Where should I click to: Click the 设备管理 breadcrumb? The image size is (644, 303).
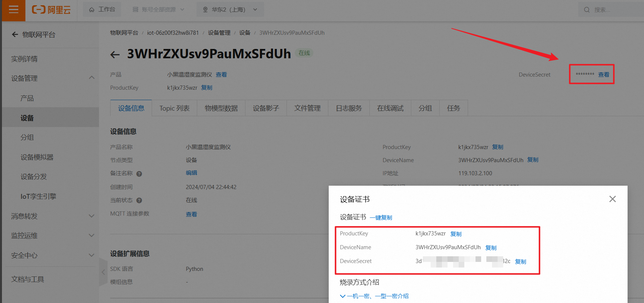pos(219,33)
